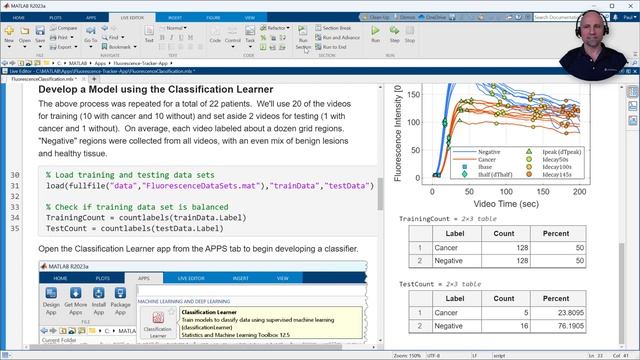This screenshot has width=640, height=360.
Task: Switch to the VIEW tab
Action: [249, 18]
